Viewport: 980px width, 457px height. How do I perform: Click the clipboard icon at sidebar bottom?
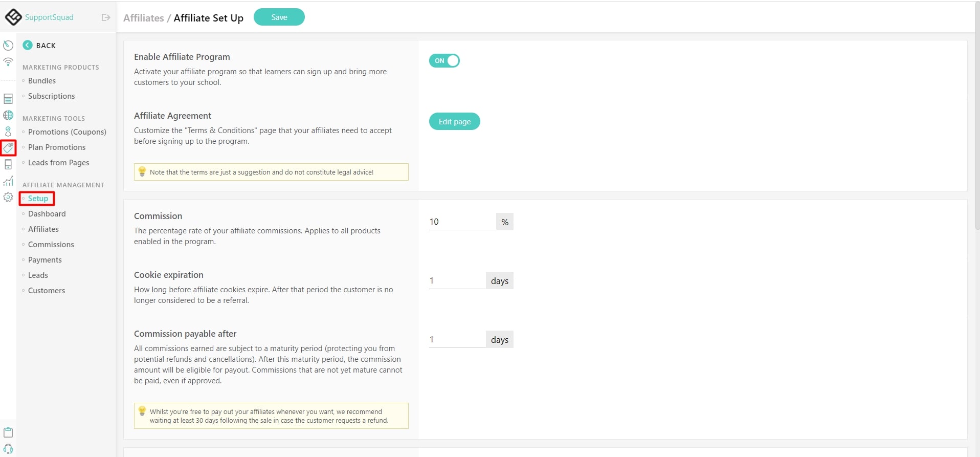coord(8,432)
